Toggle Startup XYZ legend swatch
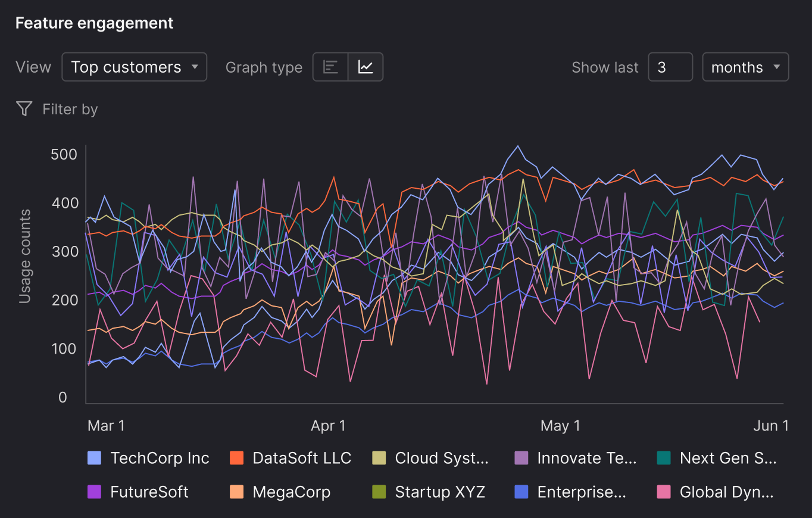The image size is (812, 518). [x=379, y=492]
